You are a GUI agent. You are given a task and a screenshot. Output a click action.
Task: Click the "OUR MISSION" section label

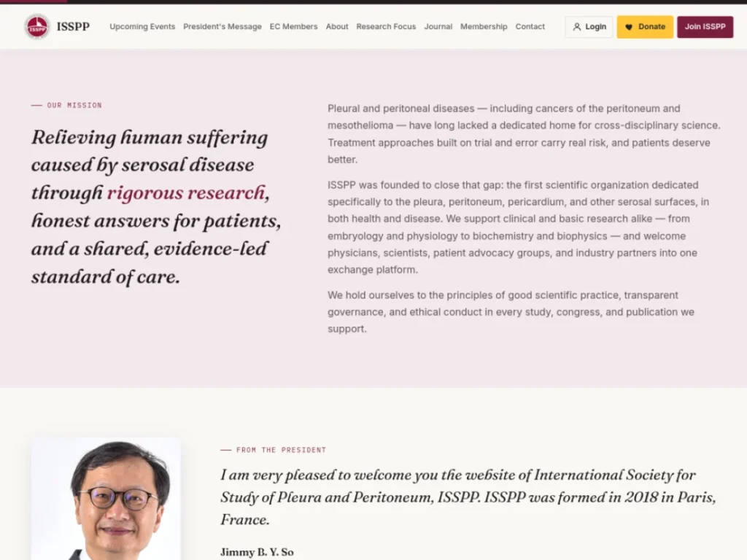(x=74, y=105)
